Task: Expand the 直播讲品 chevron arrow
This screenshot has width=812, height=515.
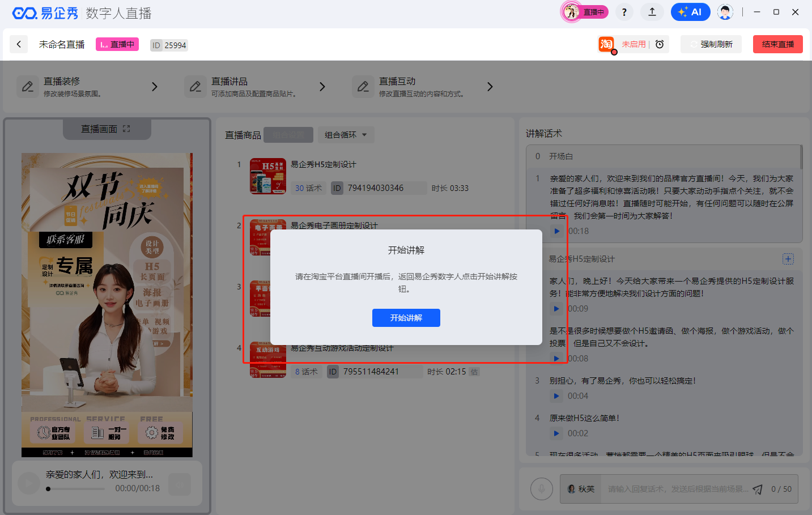Action: (322, 87)
